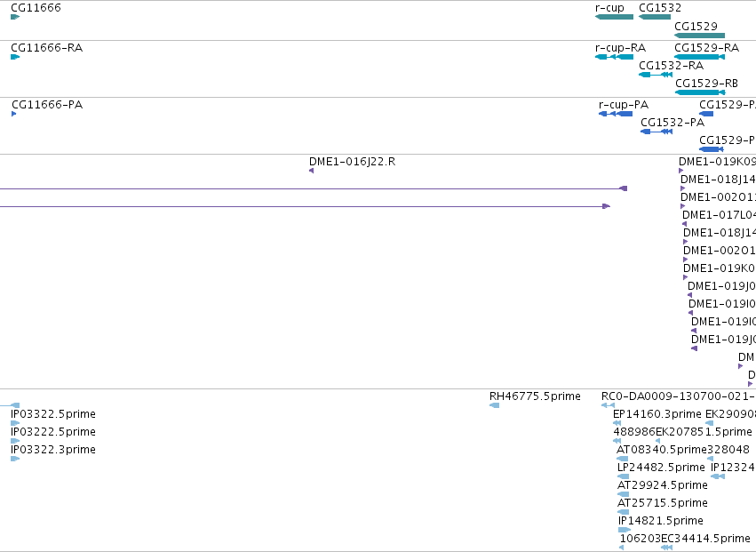The width and height of the screenshot is (756, 552).
Task: Open the CG1532-RA transcript
Action: click(x=656, y=75)
